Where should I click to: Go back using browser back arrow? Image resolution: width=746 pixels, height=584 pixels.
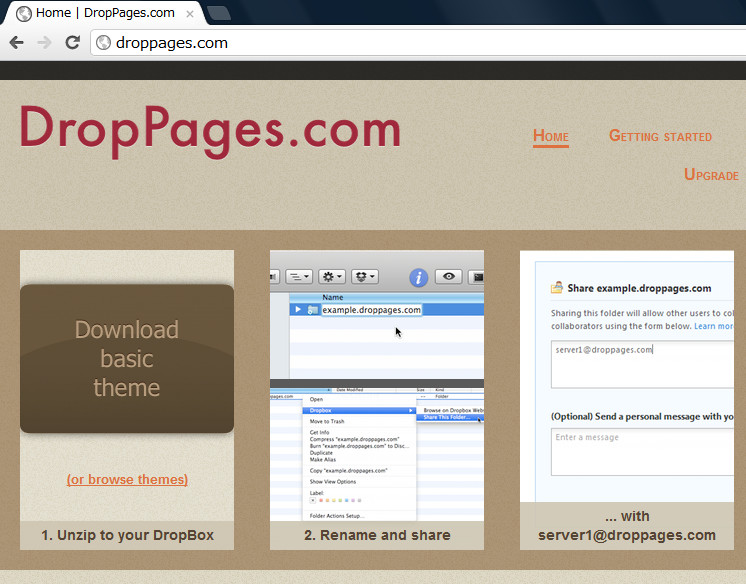17,43
